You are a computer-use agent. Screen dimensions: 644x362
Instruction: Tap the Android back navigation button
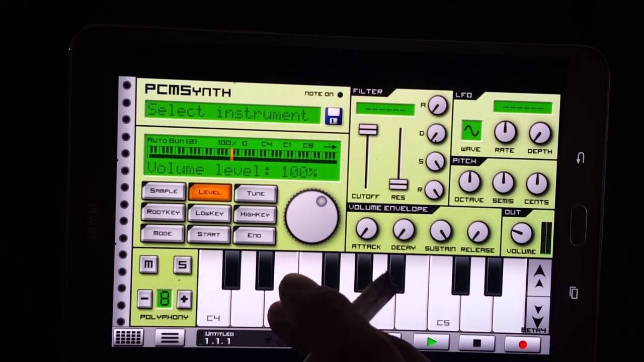(580, 158)
